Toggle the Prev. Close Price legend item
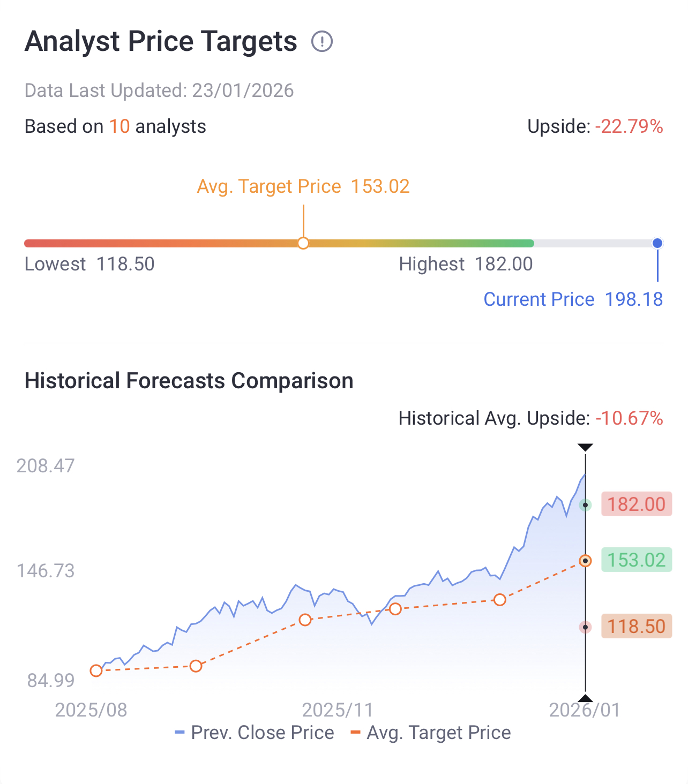The height and width of the screenshot is (784, 688). click(x=255, y=732)
